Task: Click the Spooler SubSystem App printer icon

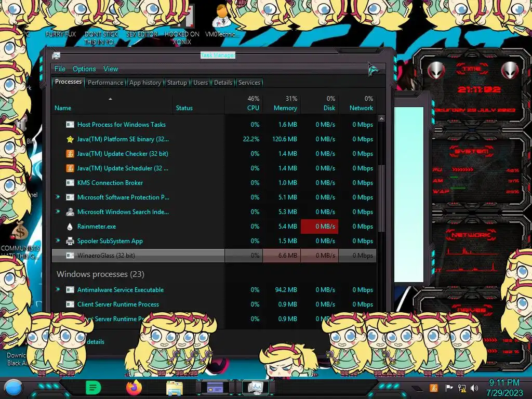Action: point(70,241)
